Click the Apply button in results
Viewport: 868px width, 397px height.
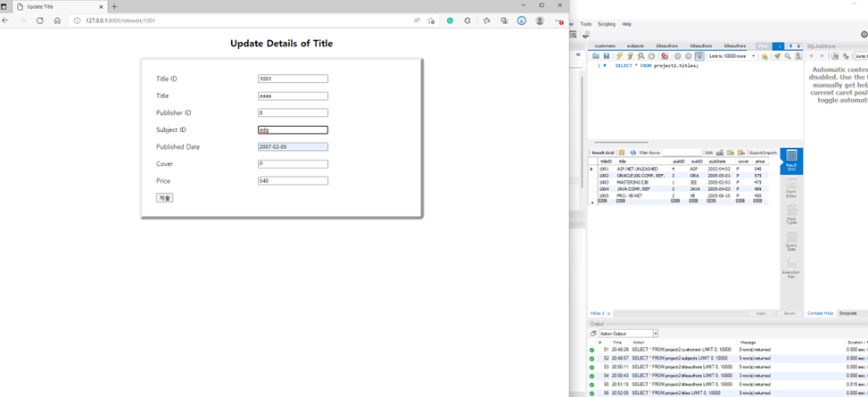tap(761, 313)
